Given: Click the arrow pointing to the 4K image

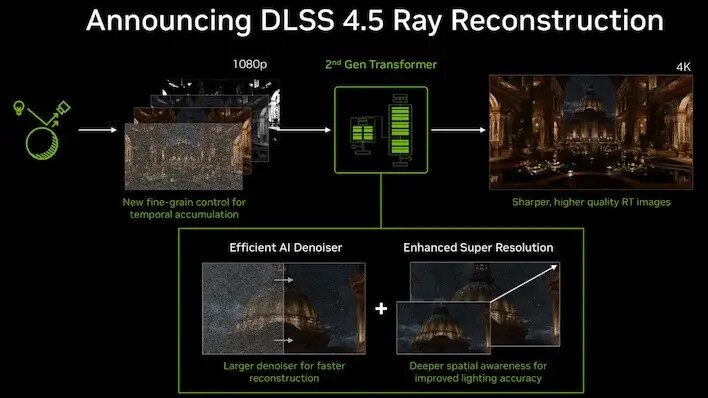Looking at the screenshot, I should point(458,130).
